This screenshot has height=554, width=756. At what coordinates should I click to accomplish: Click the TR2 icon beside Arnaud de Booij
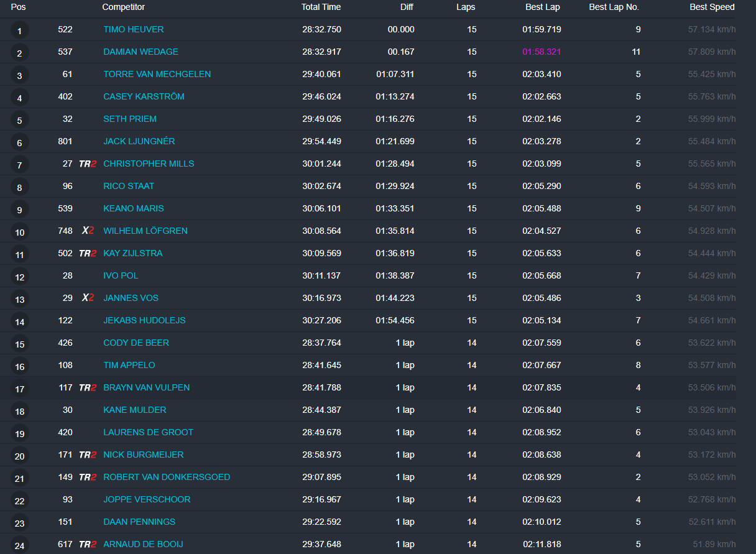(x=88, y=545)
